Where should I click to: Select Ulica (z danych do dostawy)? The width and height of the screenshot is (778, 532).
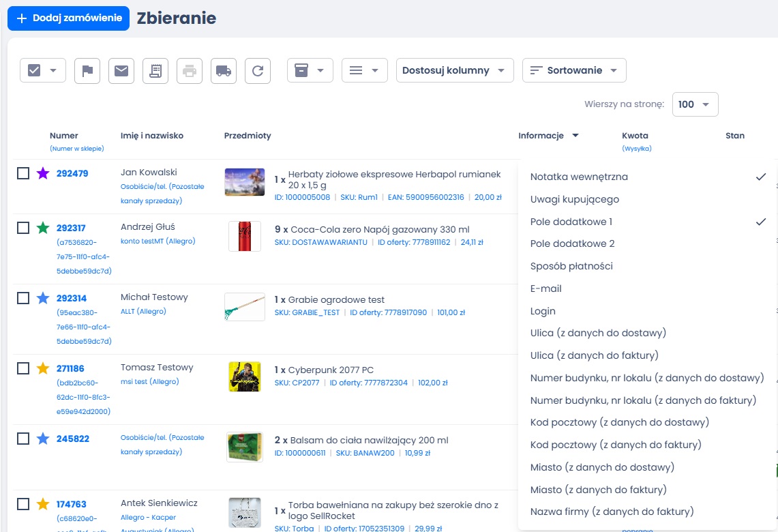tap(647, 333)
